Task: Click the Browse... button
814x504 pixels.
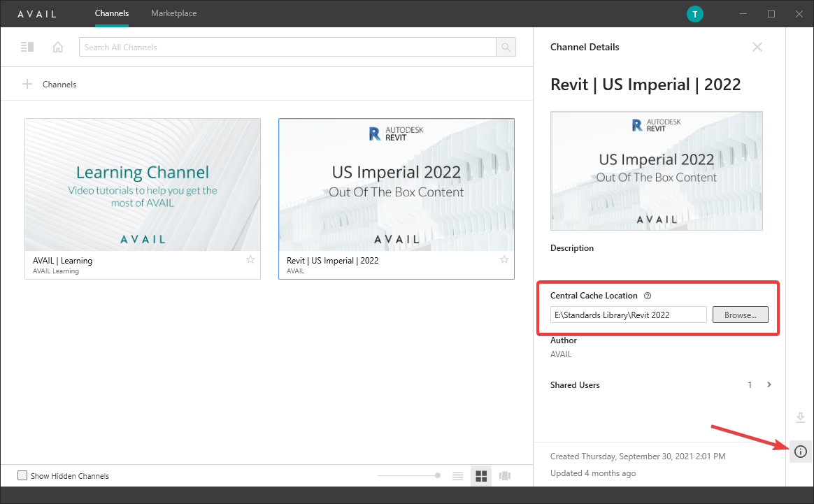Action: coord(741,315)
